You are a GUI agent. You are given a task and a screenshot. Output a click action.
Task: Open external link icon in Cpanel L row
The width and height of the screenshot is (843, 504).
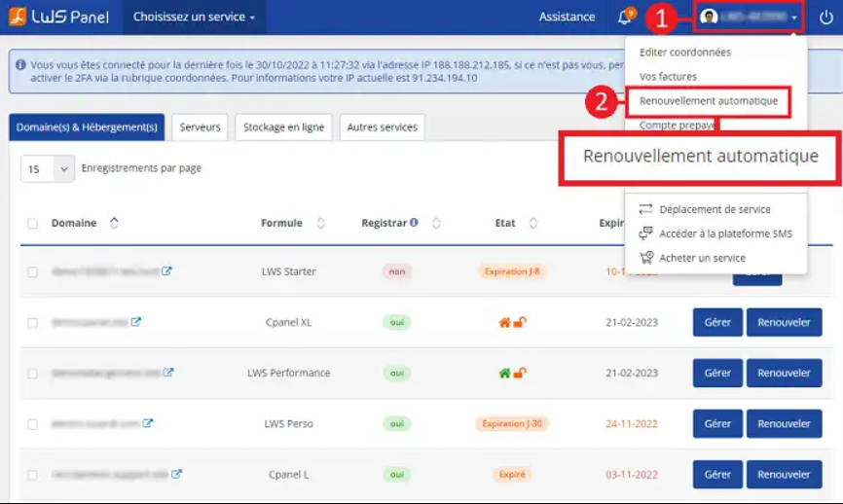tap(176, 474)
